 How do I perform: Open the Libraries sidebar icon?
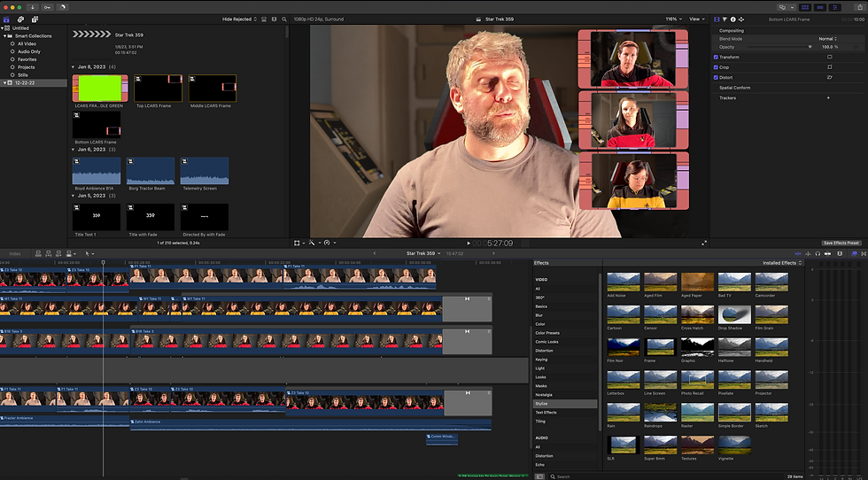(7, 19)
